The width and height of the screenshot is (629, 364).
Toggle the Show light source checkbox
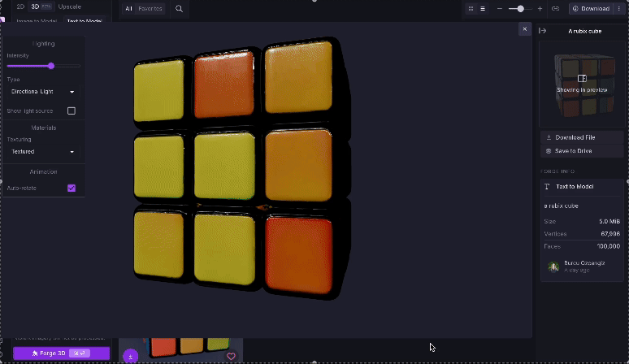[x=72, y=110]
